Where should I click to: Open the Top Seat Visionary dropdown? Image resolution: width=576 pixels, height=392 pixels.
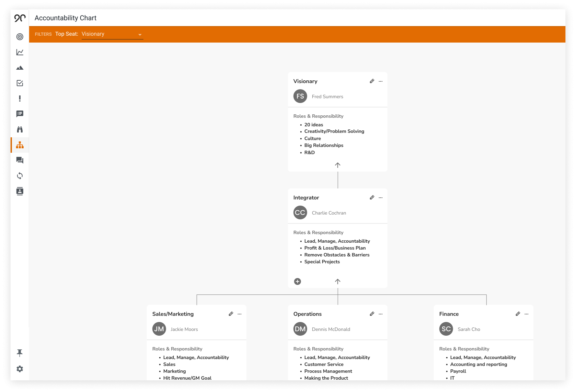click(x=112, y=34)
